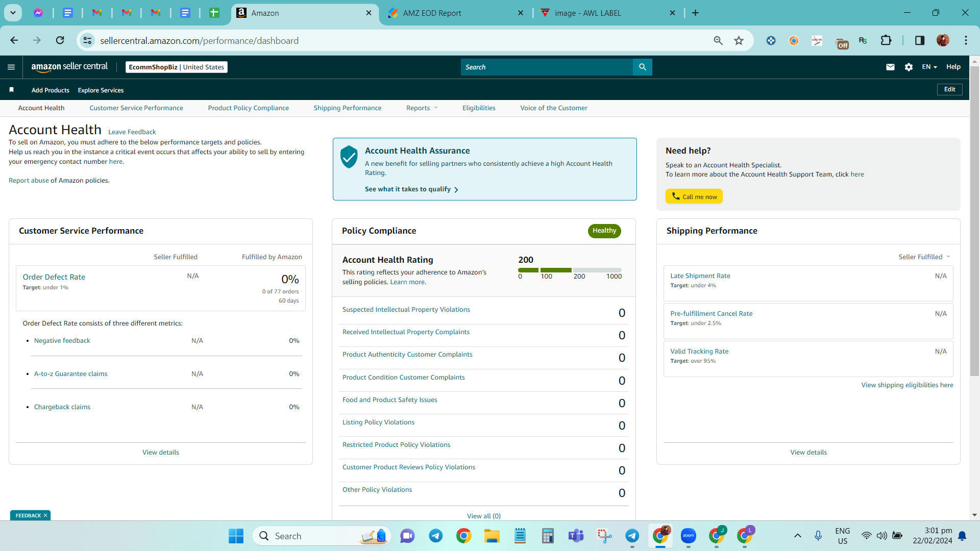
Task: Click the Late Shipment Rate link
Action: pyautogui.click(x=700, y=275)
